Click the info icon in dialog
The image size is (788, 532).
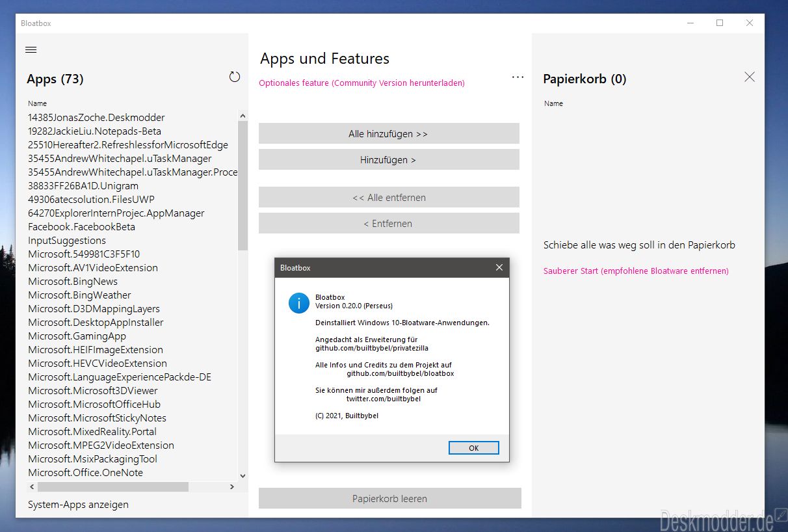299,302
